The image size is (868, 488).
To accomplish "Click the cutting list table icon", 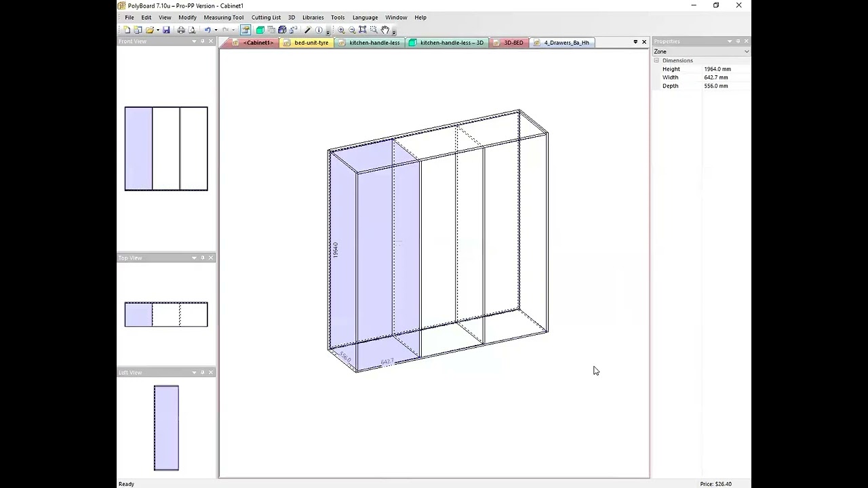I will pos(271,30).
